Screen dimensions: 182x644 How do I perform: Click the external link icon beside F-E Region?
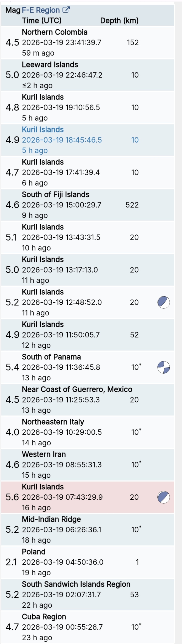[66, 10]
